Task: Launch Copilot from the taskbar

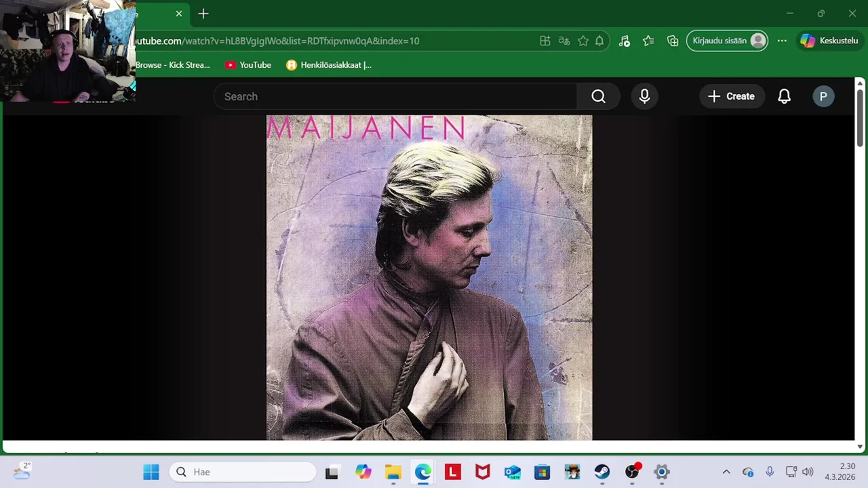Action: 363,472
